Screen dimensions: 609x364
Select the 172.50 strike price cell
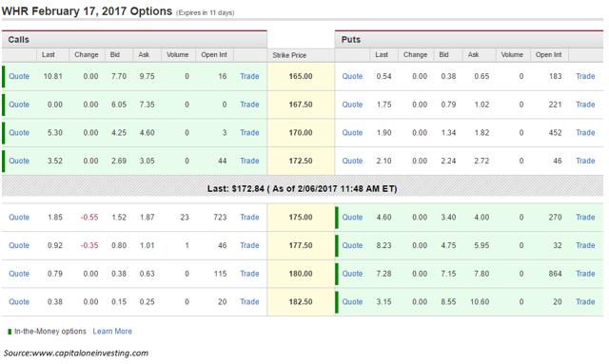pyautogui.click(x=301, y=161)
